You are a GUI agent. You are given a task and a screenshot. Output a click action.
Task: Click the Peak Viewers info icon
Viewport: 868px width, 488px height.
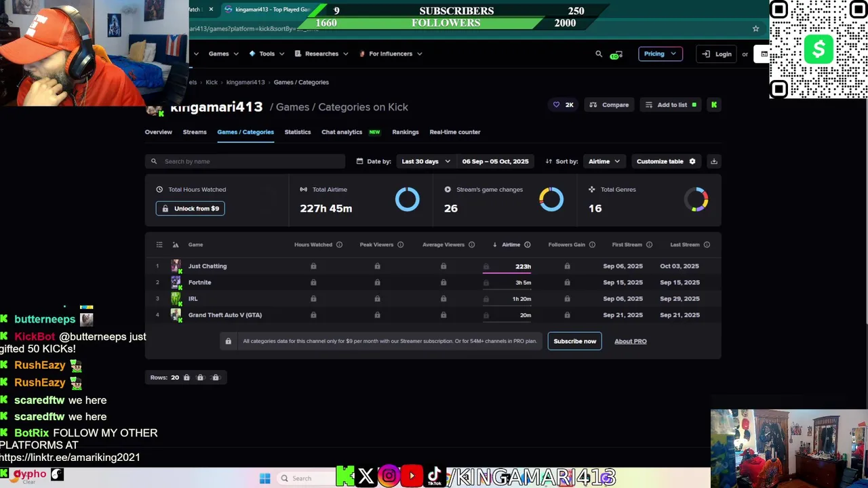pyautogui.click(x=401, y=245)
